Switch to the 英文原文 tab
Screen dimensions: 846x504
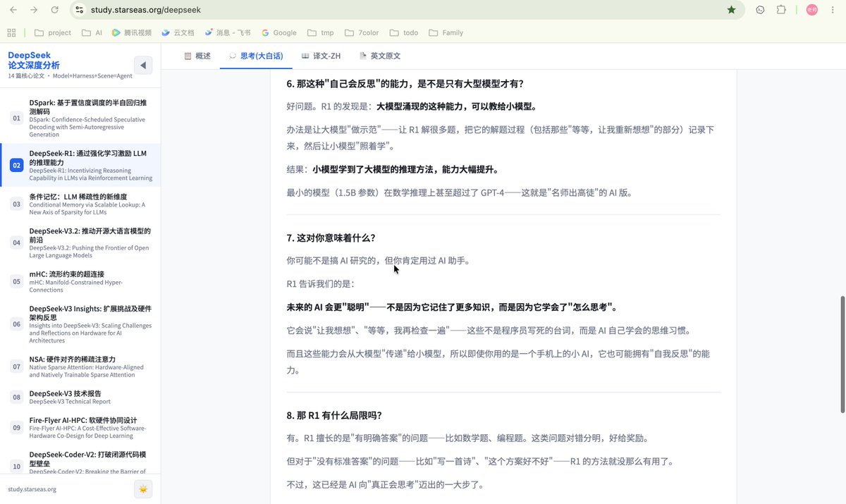tap(379, 56)
